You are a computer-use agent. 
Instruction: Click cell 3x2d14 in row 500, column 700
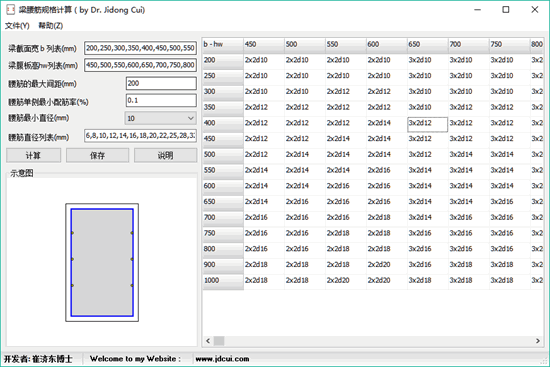(469, 156)
